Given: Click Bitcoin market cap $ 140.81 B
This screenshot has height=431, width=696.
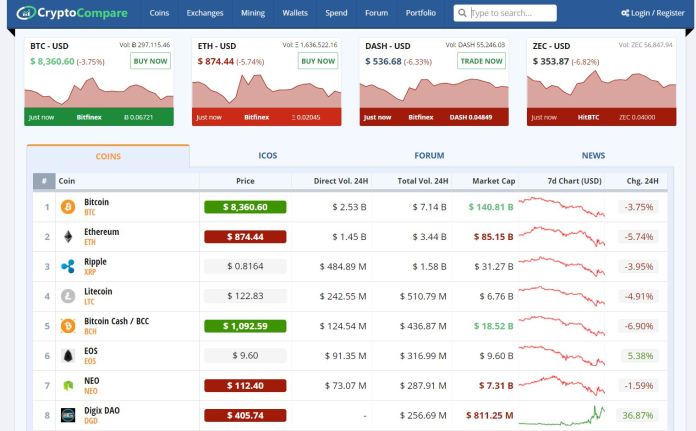Looking at the screenshot, I should click(491, 207).
